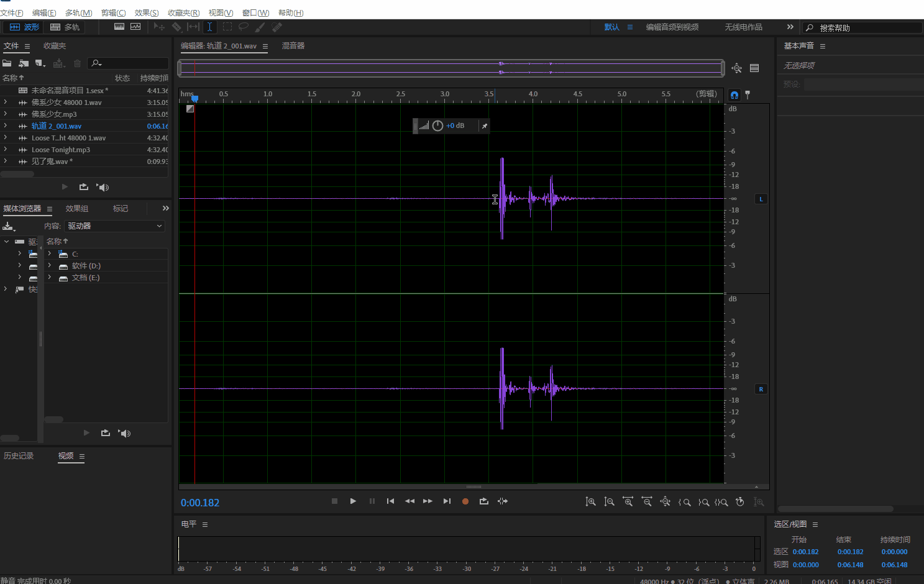This screenshot has width=924, height=584.
Task: Play the audio in the editor transport
Action: [353, 501]
